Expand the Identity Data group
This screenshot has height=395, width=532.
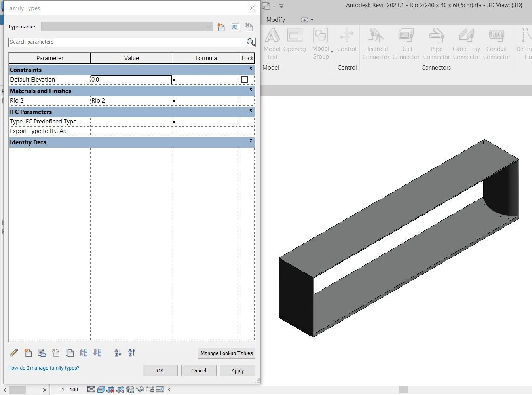pos(251,141)
